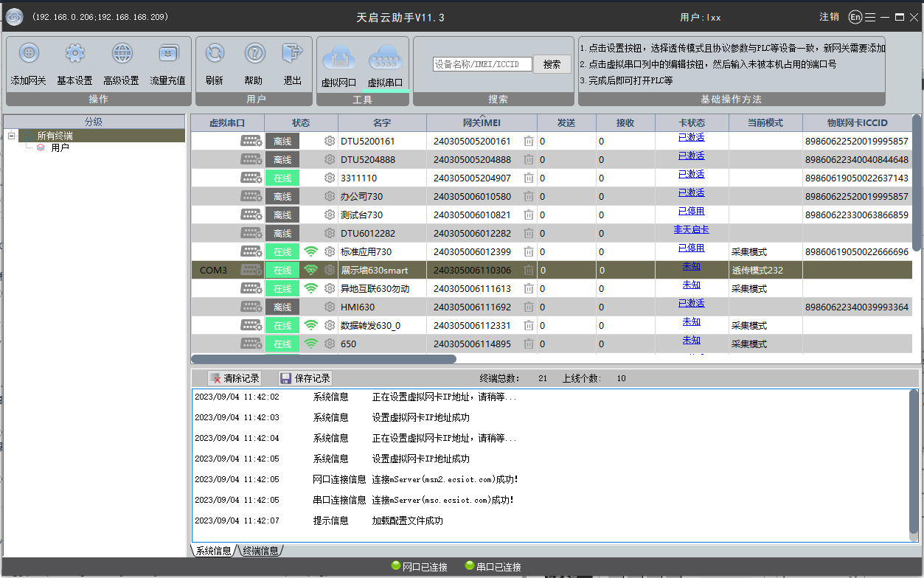Open settings gear for 办公司730 row
Viewport: 924px width, 578px height.
330,196
